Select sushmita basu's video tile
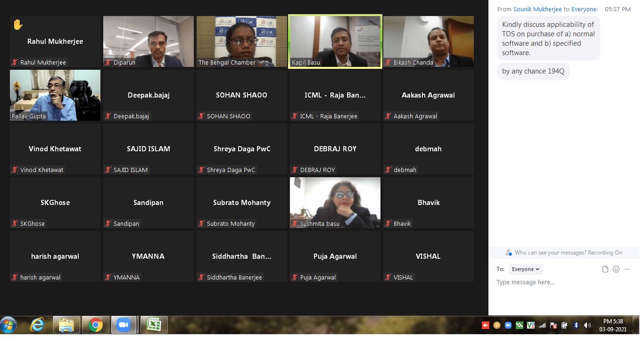Screen dimensions: 644x362 [335, 203]
